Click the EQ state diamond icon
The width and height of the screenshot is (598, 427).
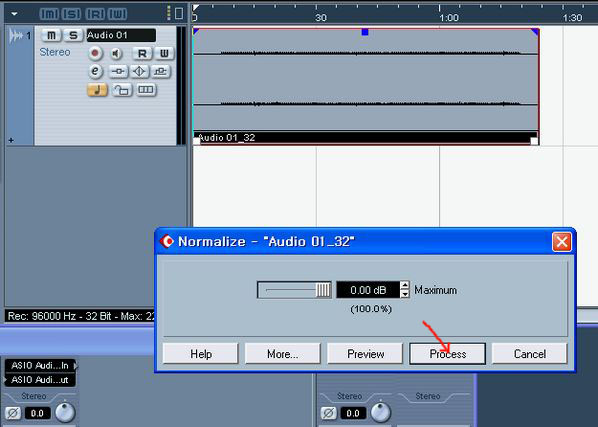139,71
